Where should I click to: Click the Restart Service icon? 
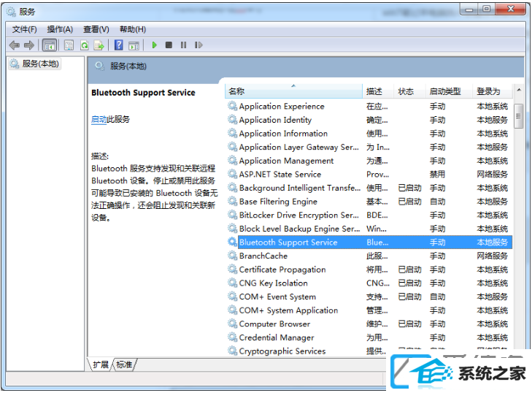pos(198,45)
